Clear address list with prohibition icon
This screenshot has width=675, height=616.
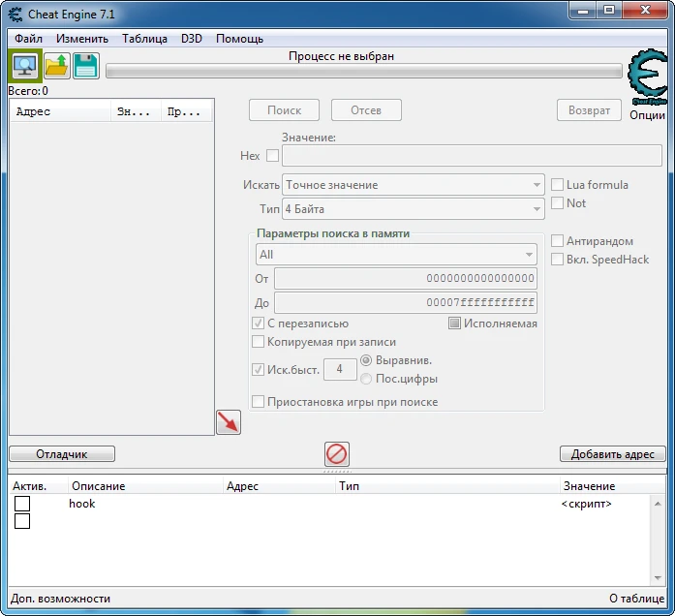point(337,454)
